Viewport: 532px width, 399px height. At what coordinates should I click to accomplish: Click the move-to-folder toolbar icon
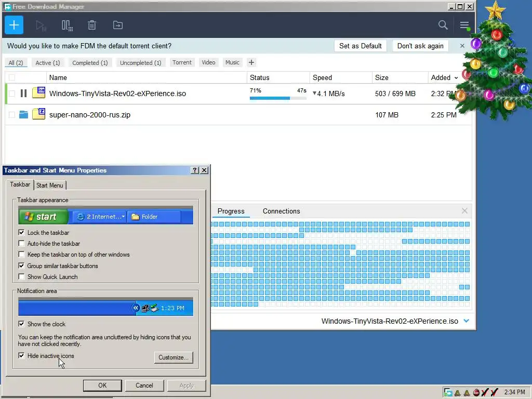click(118, 25)
